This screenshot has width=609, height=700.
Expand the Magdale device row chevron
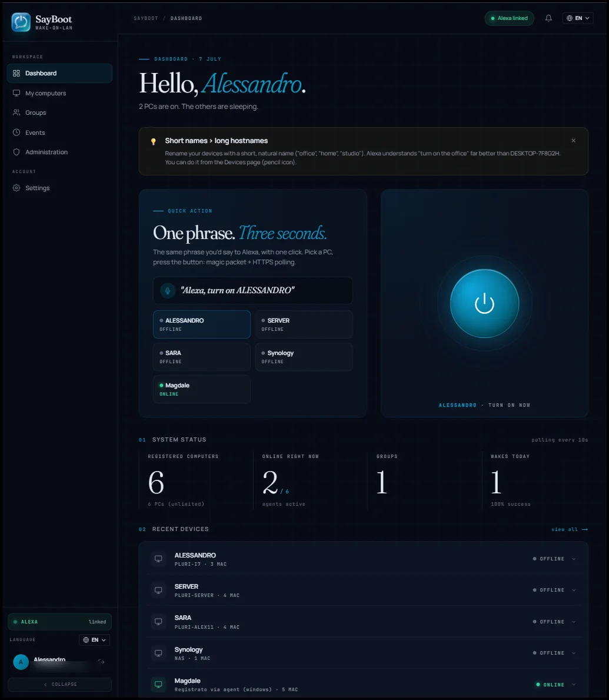point(574,684)
